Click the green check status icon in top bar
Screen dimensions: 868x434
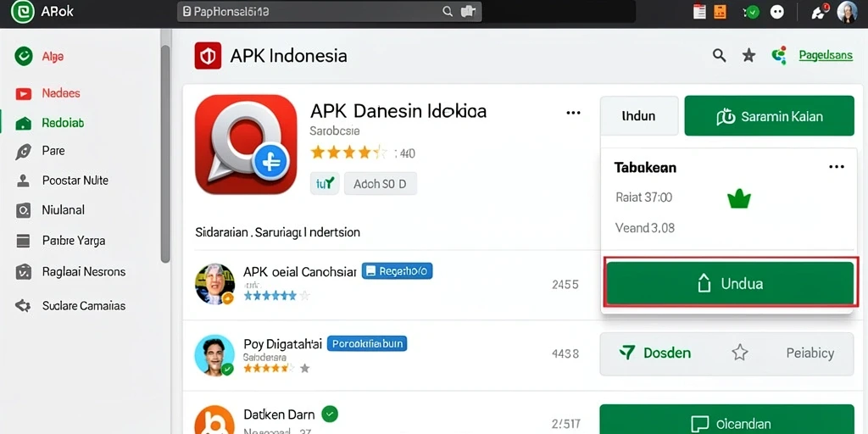(x=753, y=12)
